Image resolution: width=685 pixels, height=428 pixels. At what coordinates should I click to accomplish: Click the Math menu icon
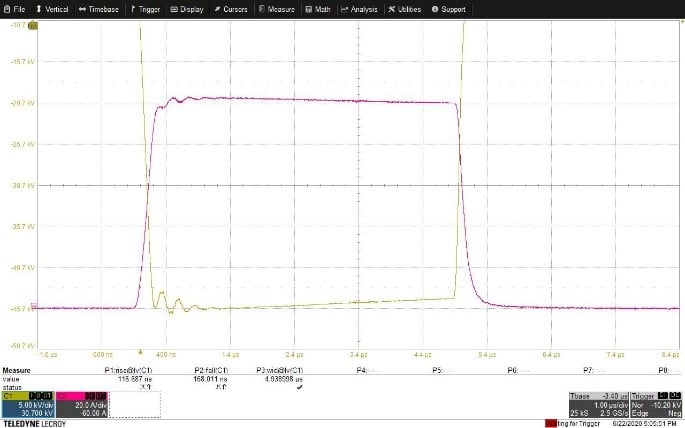coord(307,9)
